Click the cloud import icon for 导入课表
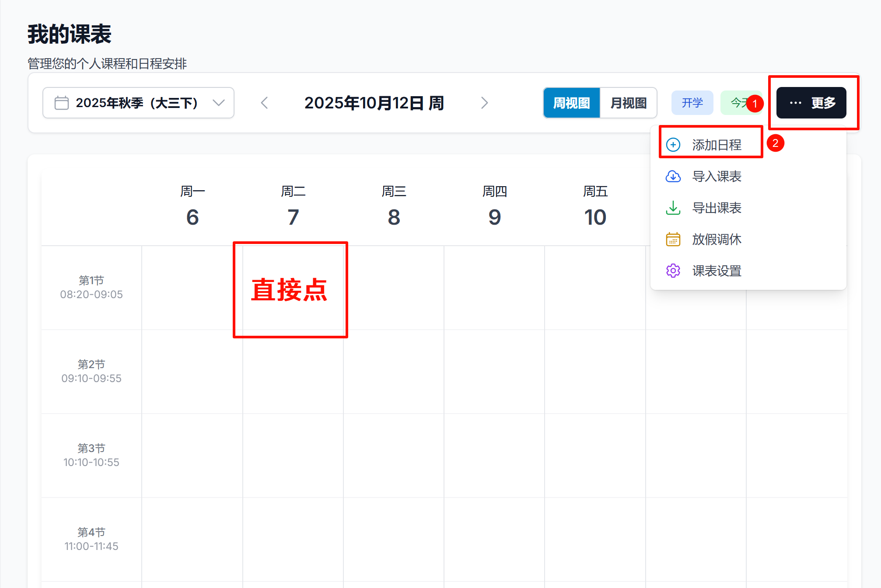Image resolution: width=881 pixels, height=588 pixels. (673, 176)
